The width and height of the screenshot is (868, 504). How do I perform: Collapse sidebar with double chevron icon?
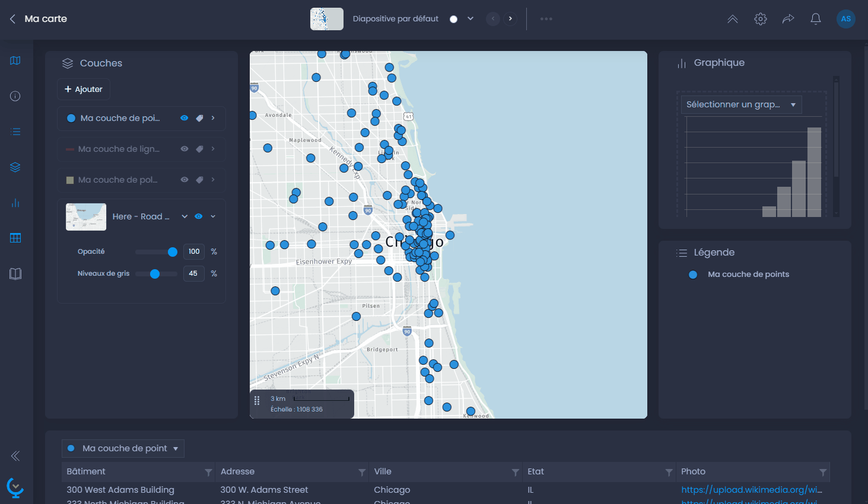(x=15, y=455)
